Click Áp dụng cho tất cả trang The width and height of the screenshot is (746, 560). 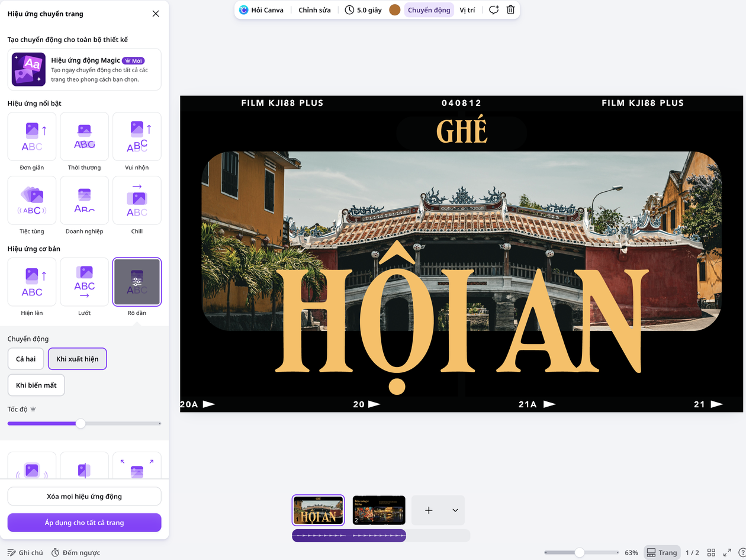[x=84, y=523]
